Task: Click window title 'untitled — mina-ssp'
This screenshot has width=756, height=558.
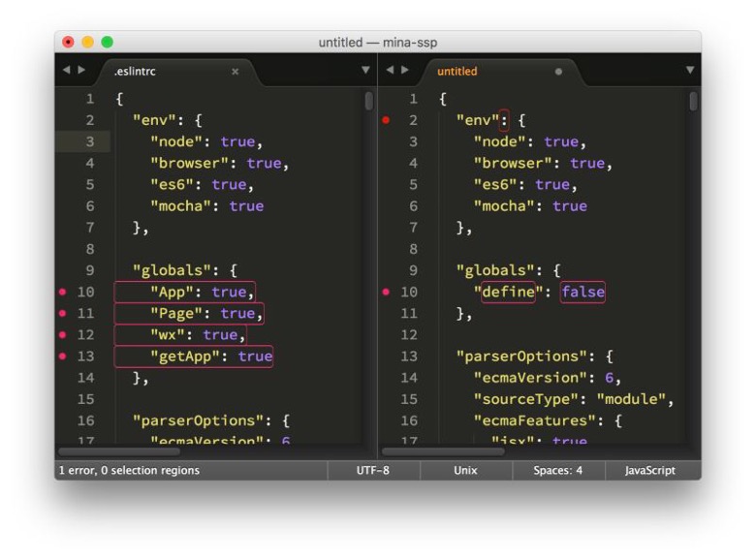Action: pos(378,43)
